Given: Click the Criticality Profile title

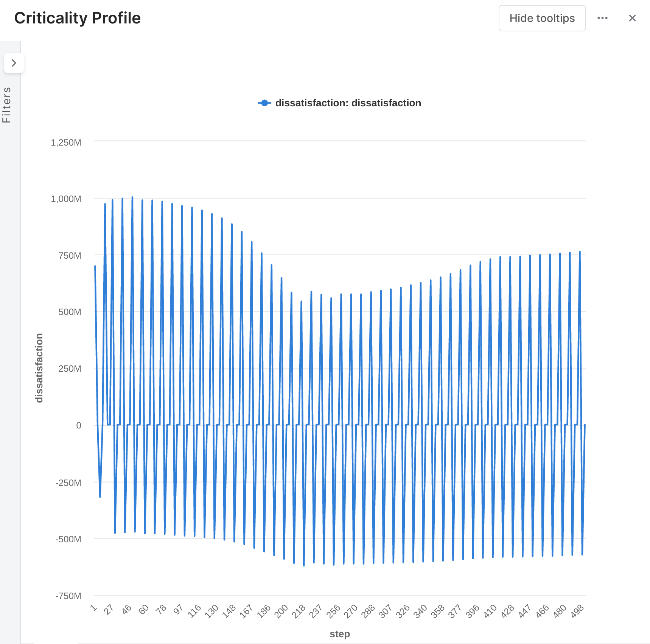Looking at the screenshot, I should point(78,18).
